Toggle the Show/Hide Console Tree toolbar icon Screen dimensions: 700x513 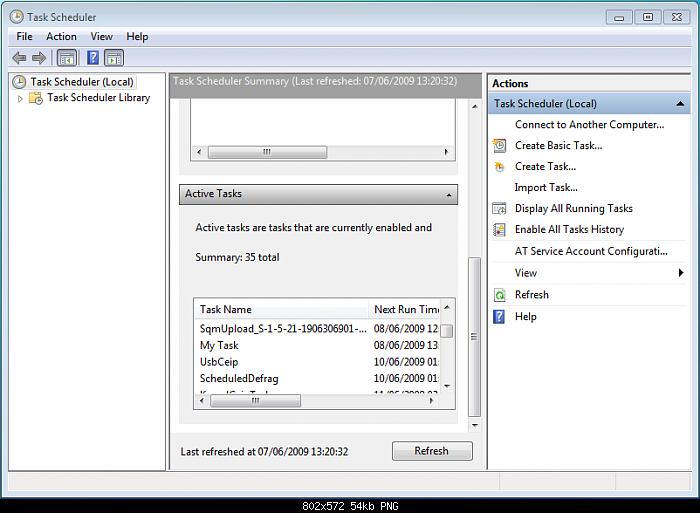(67, 58)
